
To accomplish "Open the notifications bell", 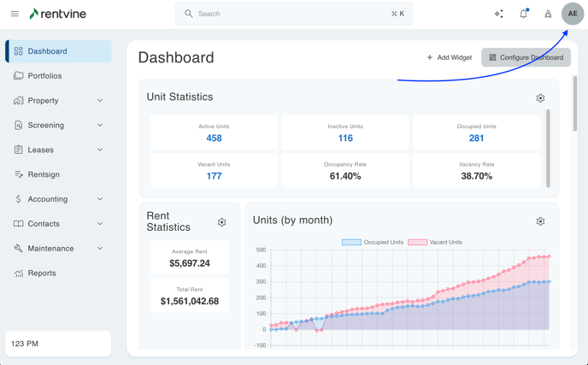I will pyautogui.click(x=524, y=14).
